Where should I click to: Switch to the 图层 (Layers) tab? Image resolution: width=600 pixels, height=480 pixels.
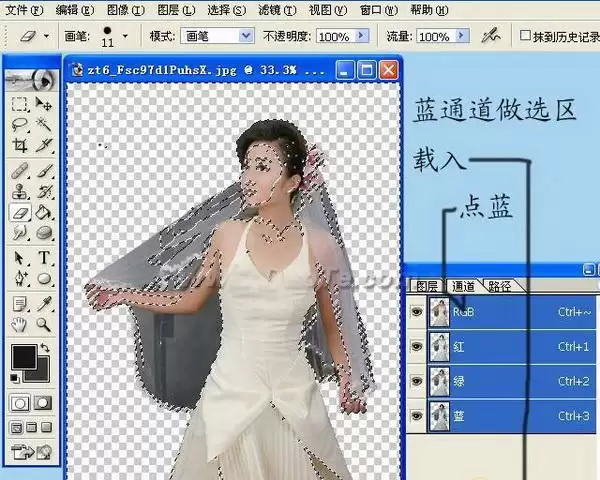427,286
